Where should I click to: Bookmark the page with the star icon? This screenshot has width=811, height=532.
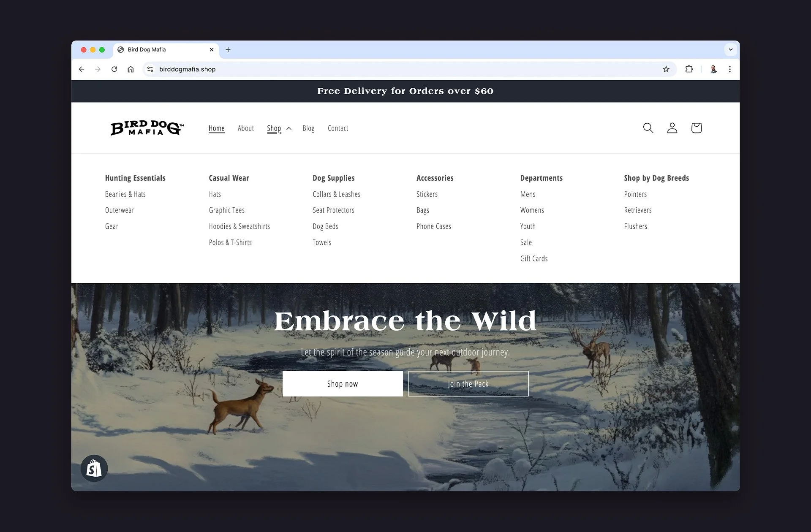pos(666,69)
